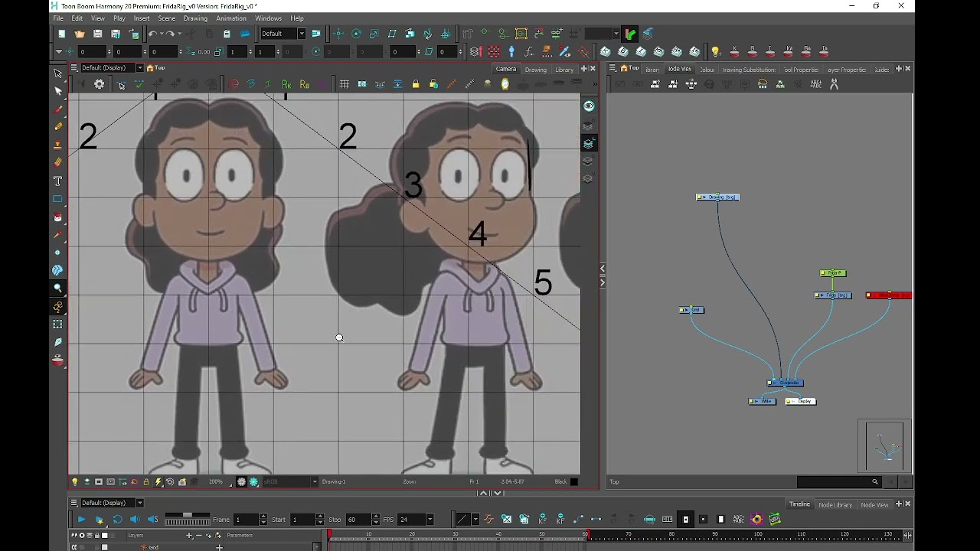Toggle the red matrix grid icon
Viewport: 980px width, 551px height.
coord(494,52)
